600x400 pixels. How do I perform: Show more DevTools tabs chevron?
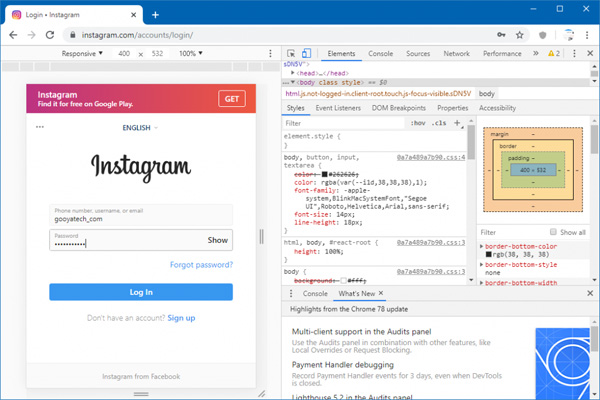click(x=536, y=53)
